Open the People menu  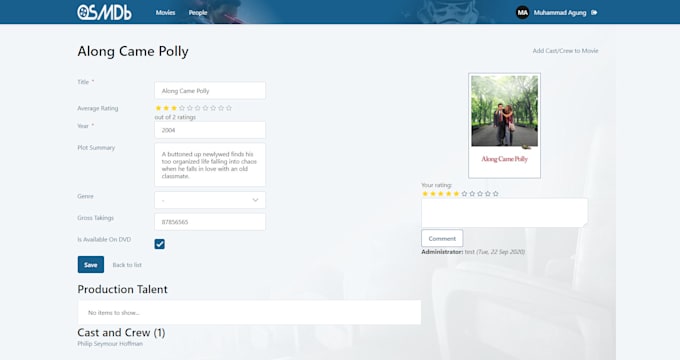(x=198, y=13)
